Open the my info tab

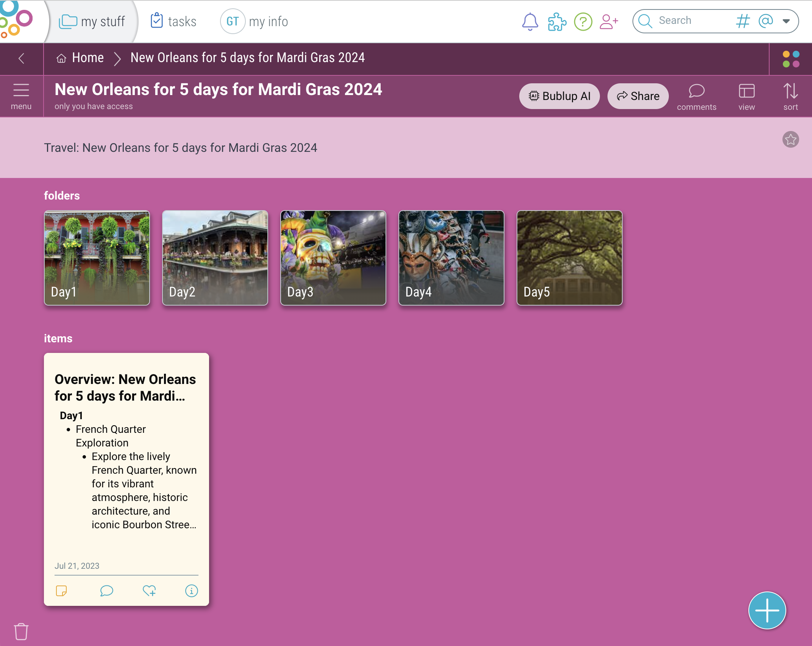(x=255, y=22)
